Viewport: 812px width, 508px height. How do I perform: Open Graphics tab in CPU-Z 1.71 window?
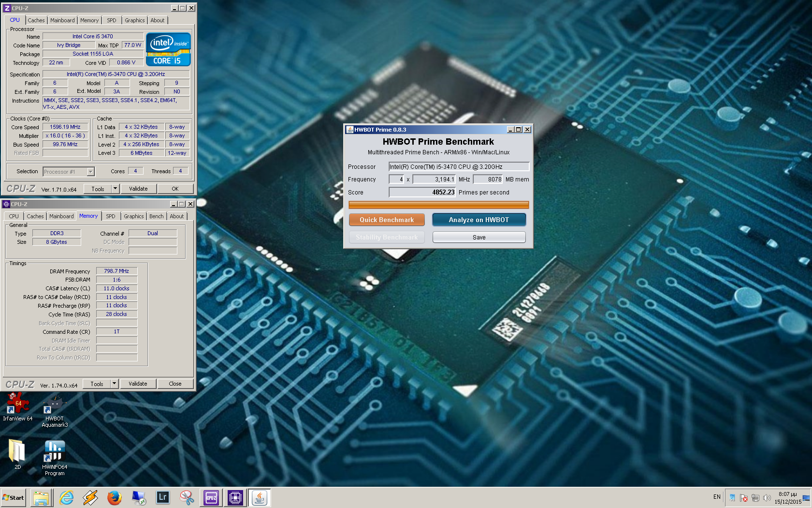click(x=134, y=20)
